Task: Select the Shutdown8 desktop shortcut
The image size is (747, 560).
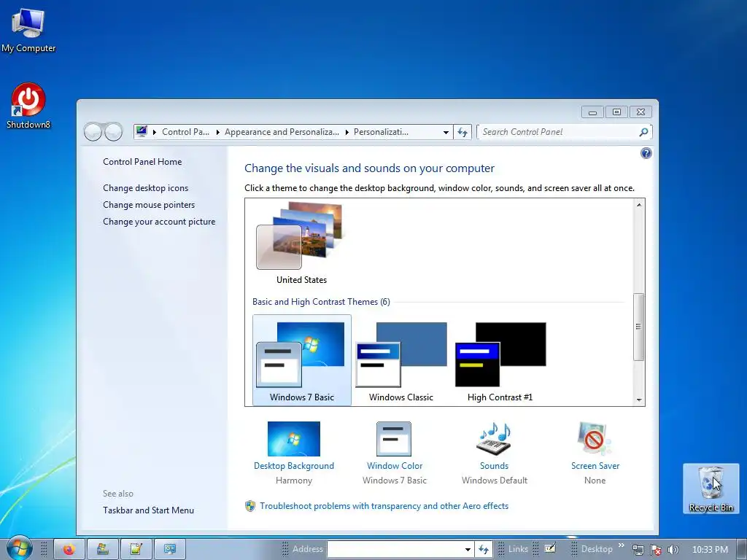Action: (28, 106)
